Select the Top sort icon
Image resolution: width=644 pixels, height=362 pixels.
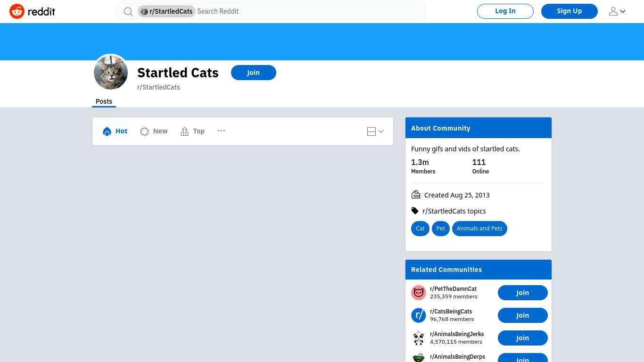click(x=185, y=132)
